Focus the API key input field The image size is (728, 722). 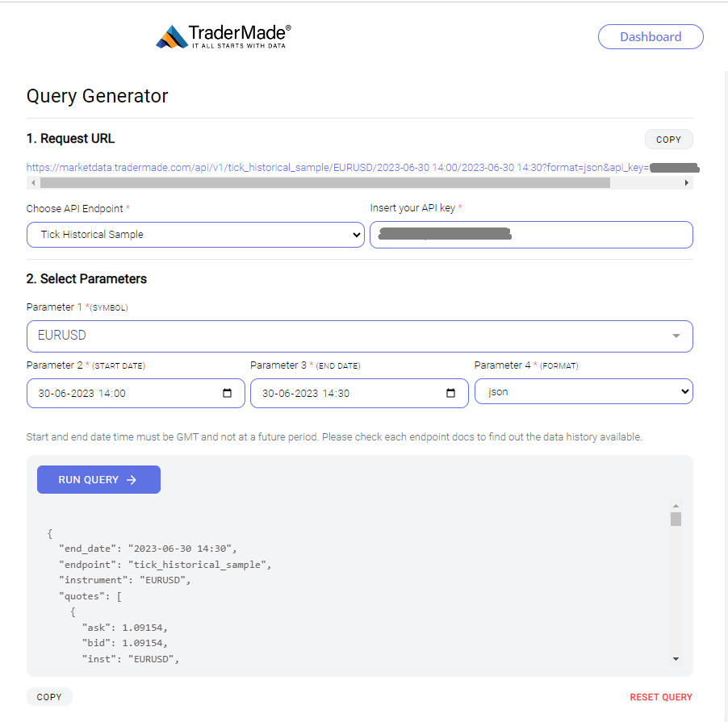click(x=531, y=235)
